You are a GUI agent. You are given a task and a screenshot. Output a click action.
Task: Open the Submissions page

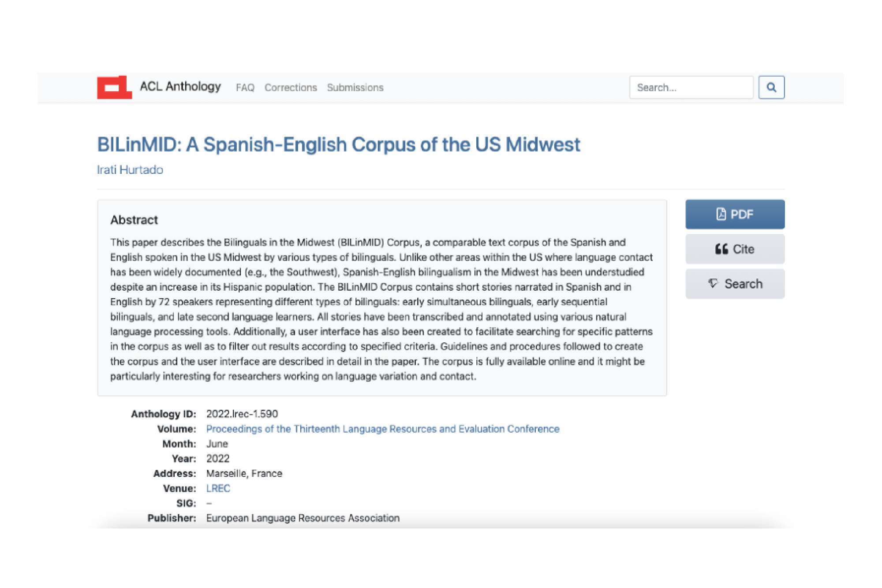click(x=355, y=88)
